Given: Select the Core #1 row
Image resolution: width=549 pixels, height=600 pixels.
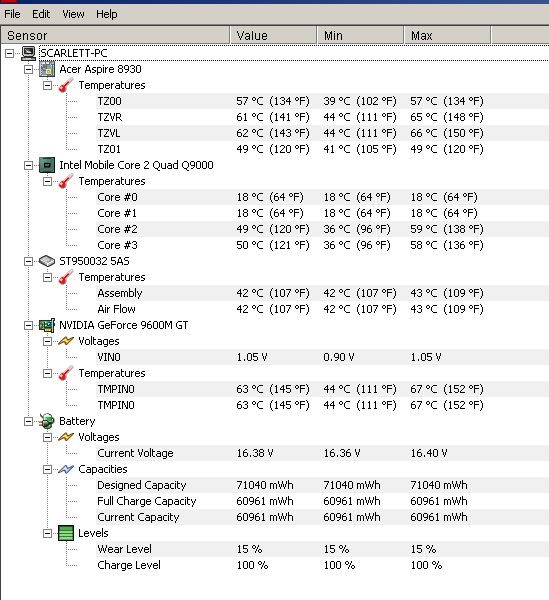Looking at the screenshot, I should tap(322, 213).
